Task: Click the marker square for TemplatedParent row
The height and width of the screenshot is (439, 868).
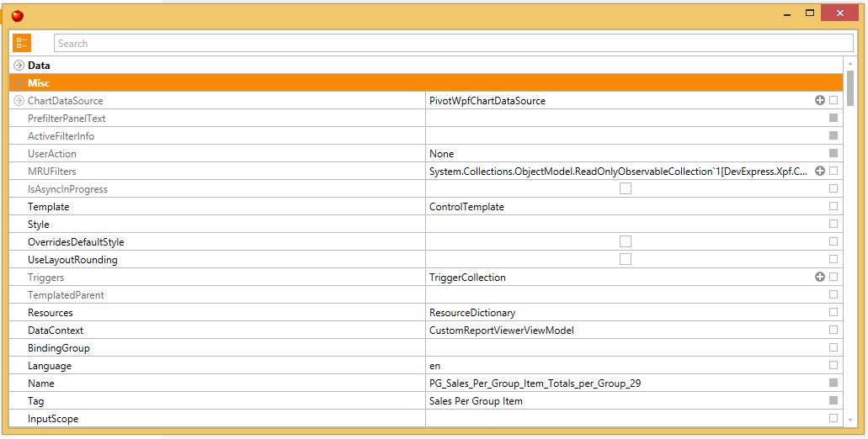Action: click(833, 294)
